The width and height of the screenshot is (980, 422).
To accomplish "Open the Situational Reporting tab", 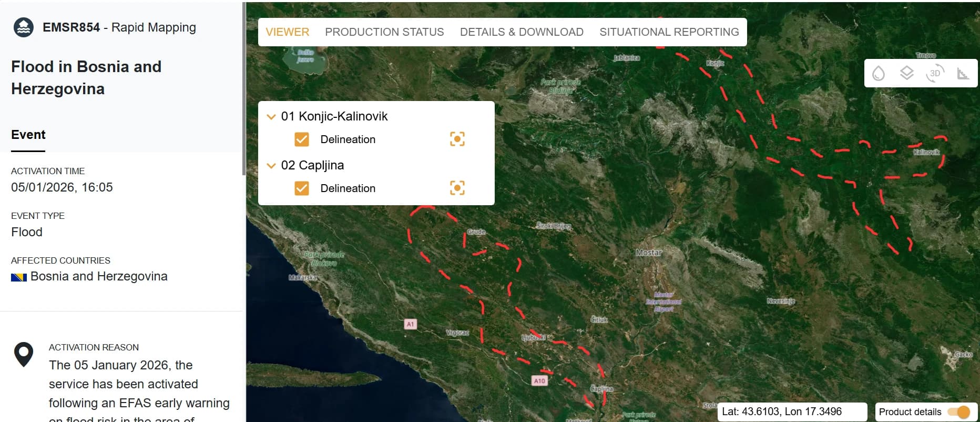I will pyautogui.click(x=669, y=32).
